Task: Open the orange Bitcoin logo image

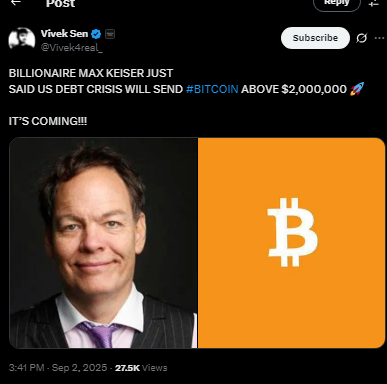Action: tap(292, 243)
